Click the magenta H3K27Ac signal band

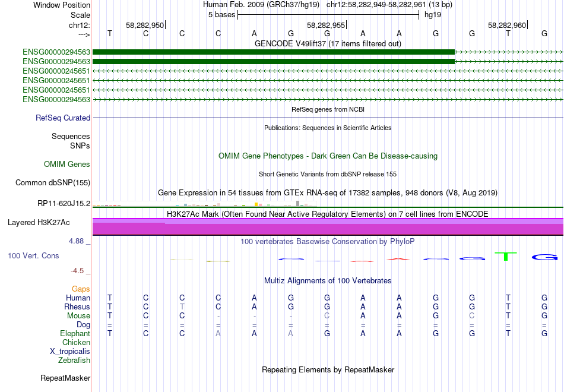pyautogui.click(x=328, y=227)
